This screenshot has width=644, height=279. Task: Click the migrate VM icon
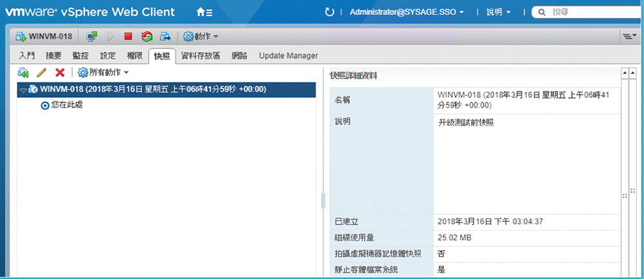(165, 37)
